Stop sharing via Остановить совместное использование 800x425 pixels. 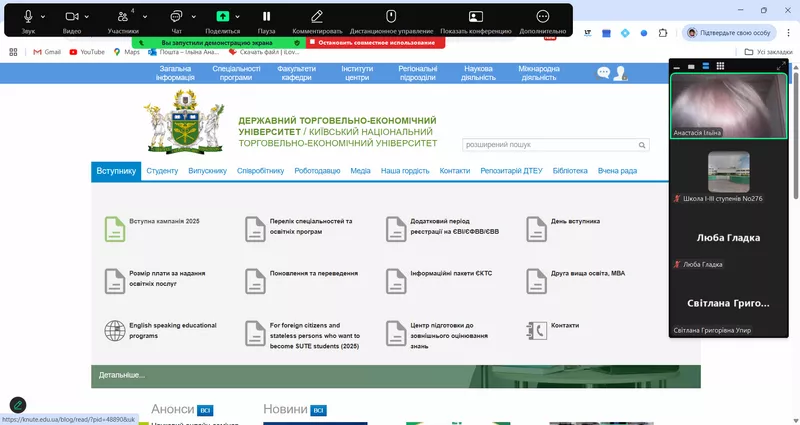point(376,43)
